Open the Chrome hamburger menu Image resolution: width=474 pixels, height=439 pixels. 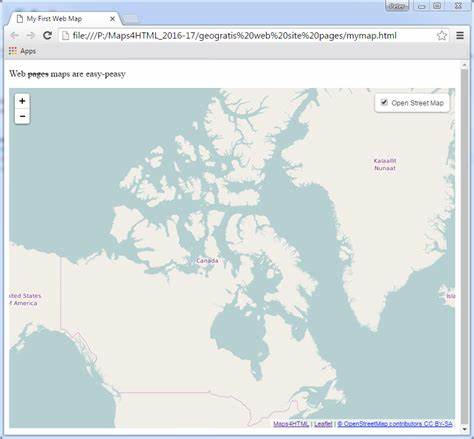click(460, 35)
